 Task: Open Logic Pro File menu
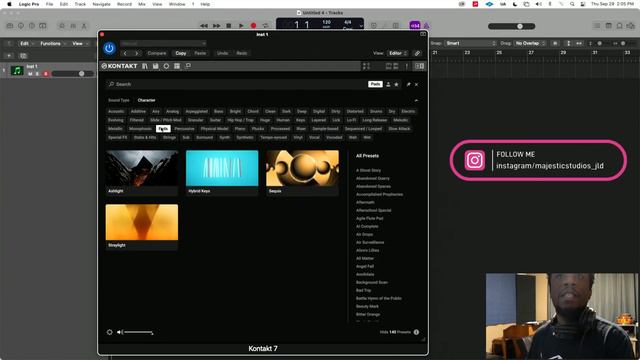point(49,4)
